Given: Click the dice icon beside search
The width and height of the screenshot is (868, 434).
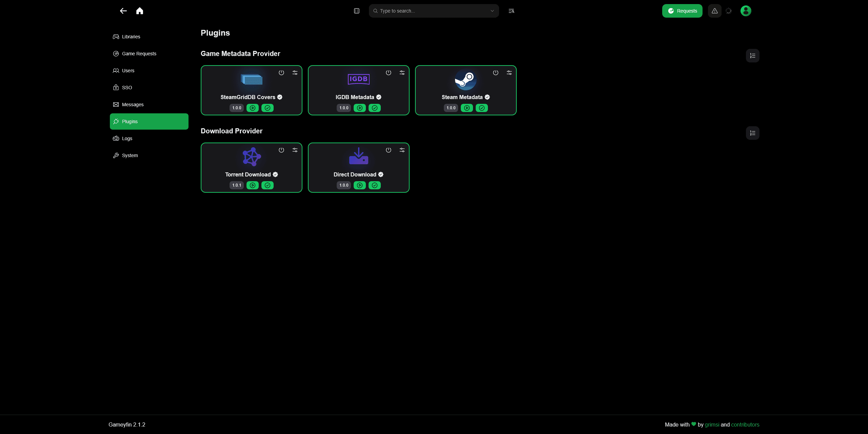Looking at the screenshot, I should (x=357, y=11).
